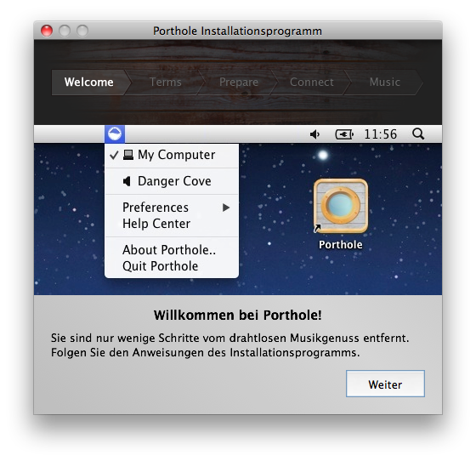Viewport: 476px width, 461px height.
Task: Click the Porthole menu bar icon
Action: pyautogui.click(x=115, y=134)
